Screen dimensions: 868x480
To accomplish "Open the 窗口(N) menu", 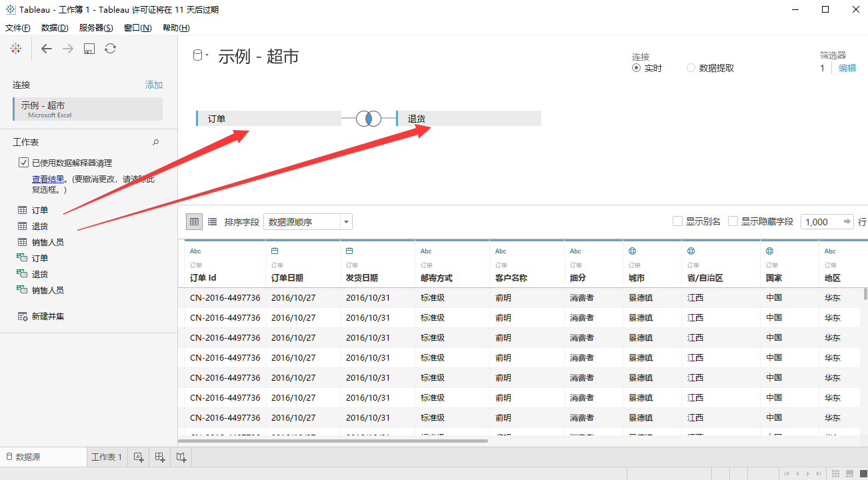I will coord(137,28).
